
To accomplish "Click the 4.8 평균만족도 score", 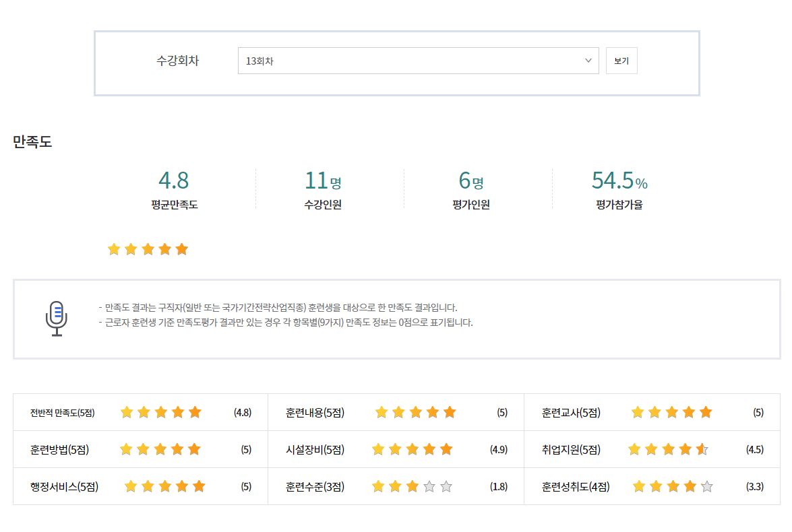I will tap(173, 180).
